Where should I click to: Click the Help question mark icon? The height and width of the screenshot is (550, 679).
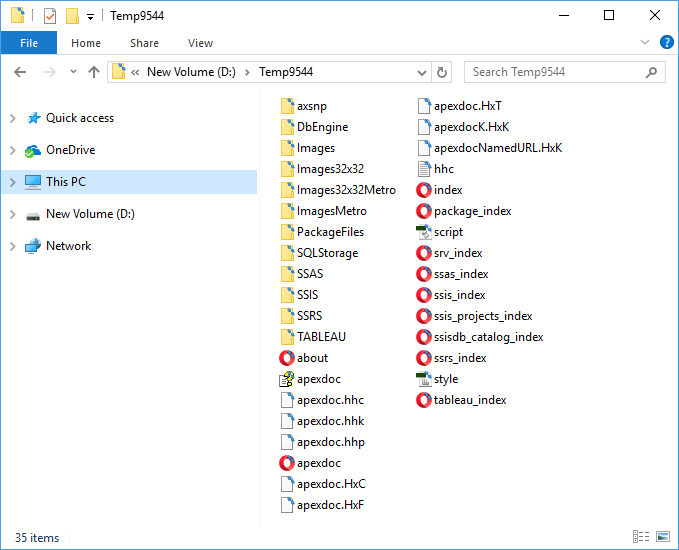(666, 42)
